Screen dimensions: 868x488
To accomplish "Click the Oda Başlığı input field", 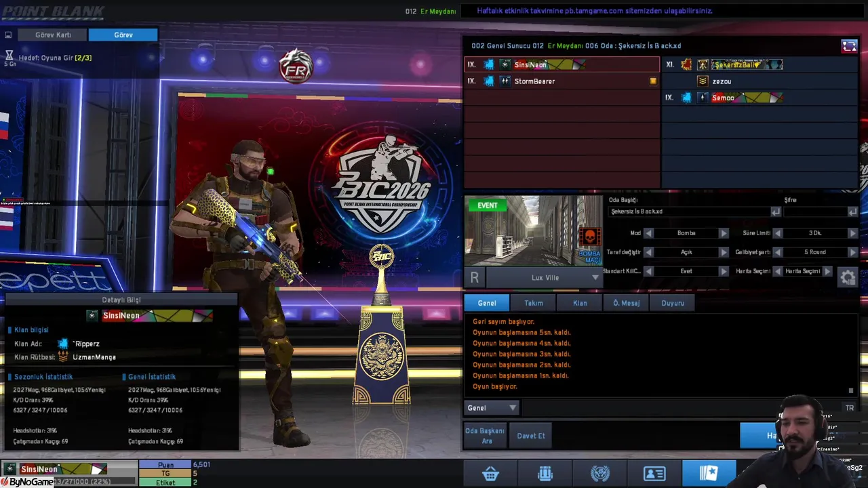I will 690,211.
